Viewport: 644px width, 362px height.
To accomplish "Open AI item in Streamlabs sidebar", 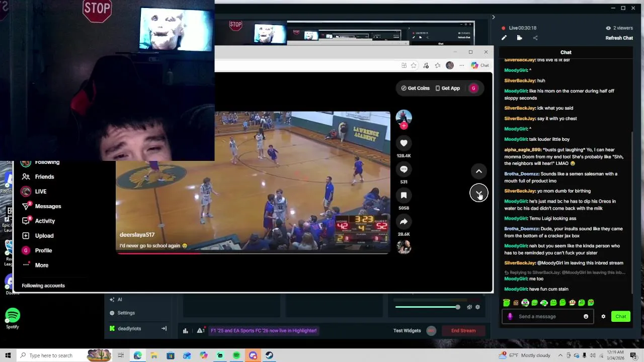I will click(x=116, y=300).
